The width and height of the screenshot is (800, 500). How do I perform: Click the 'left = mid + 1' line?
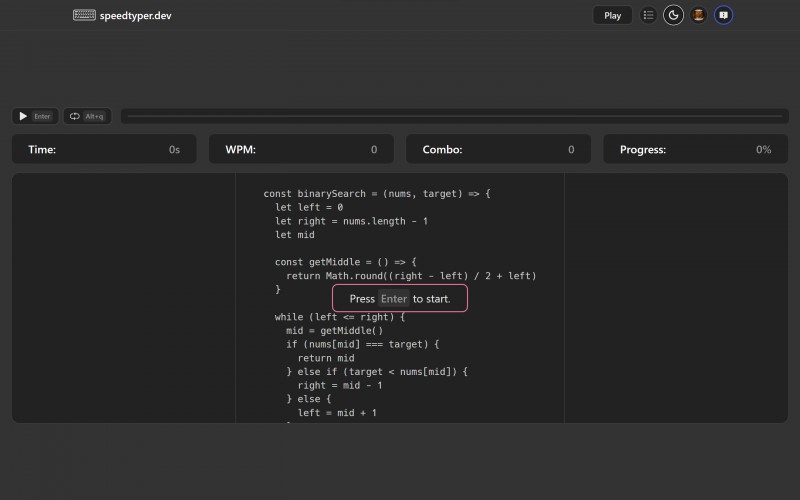click(x=337, y=413)
